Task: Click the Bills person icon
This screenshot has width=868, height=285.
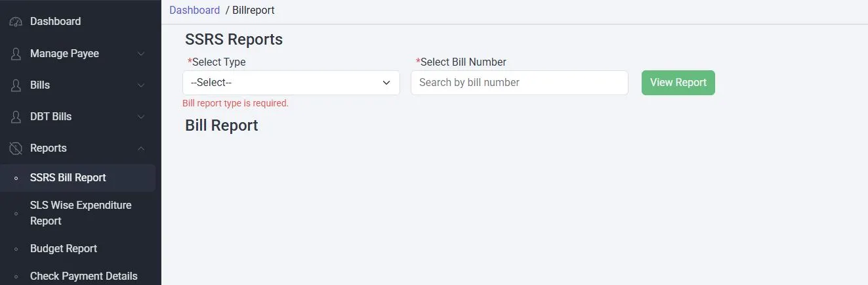Action: pyautogui.click(x=16, y=85)
